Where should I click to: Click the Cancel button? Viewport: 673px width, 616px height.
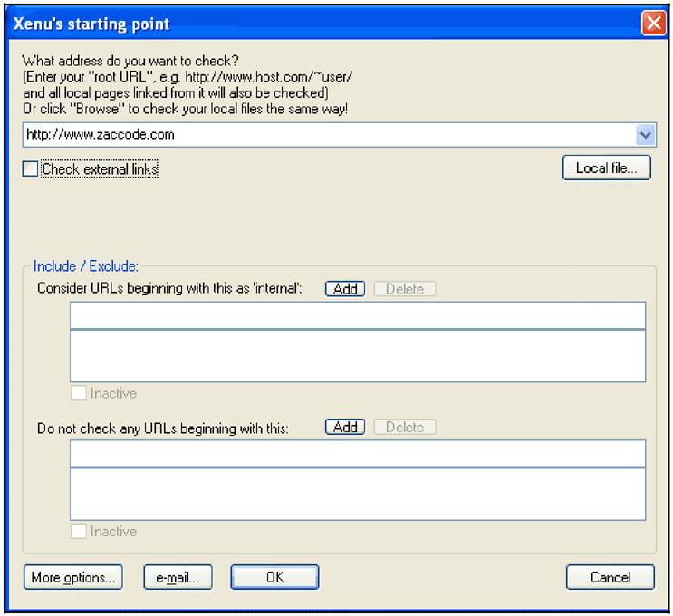(611, 577)
